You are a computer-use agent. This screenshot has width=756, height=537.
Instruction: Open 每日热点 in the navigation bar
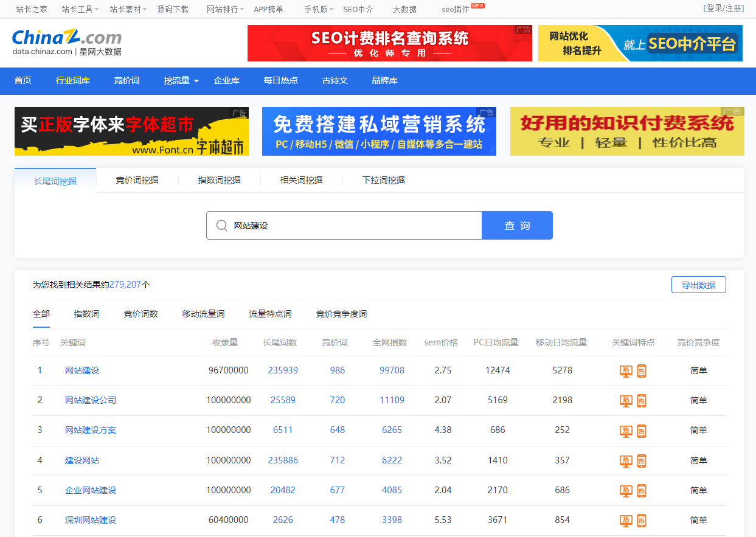(x=280, y=81)
